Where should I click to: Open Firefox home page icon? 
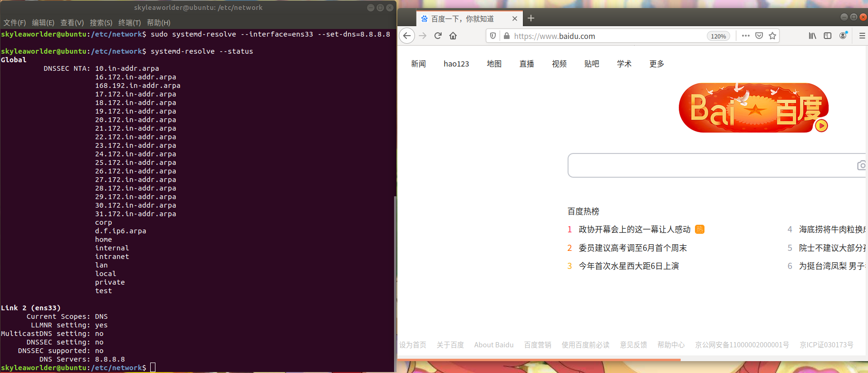pos(453,36)
